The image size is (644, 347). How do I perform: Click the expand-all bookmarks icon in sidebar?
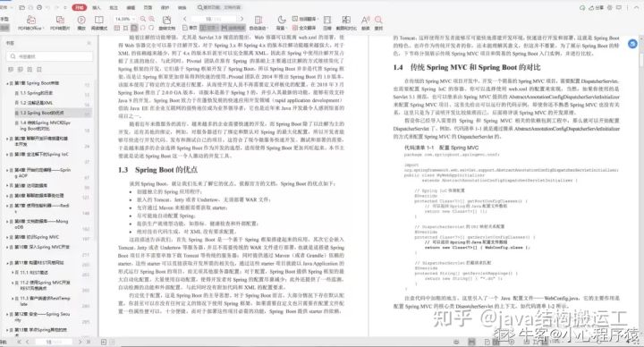coord(11,70)
